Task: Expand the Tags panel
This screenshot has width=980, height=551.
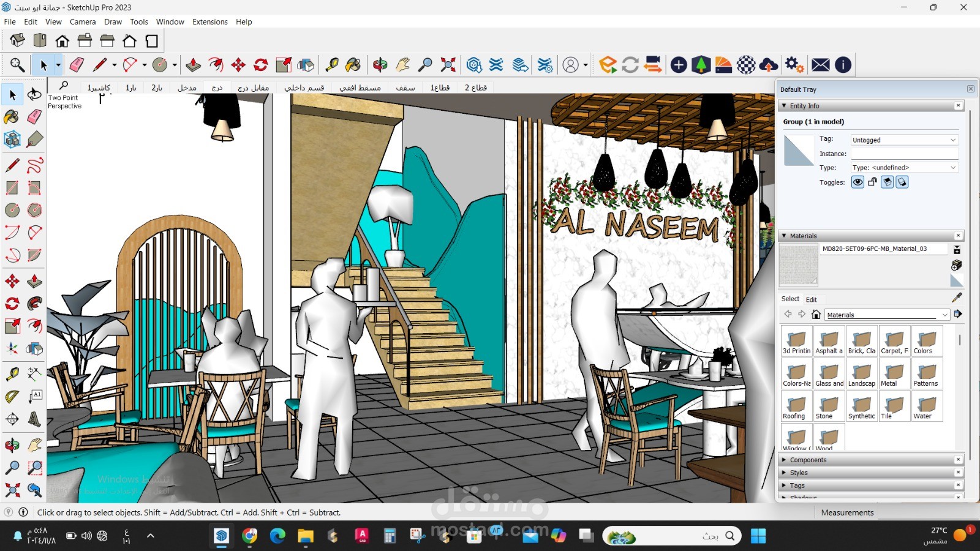Action: 784,485
